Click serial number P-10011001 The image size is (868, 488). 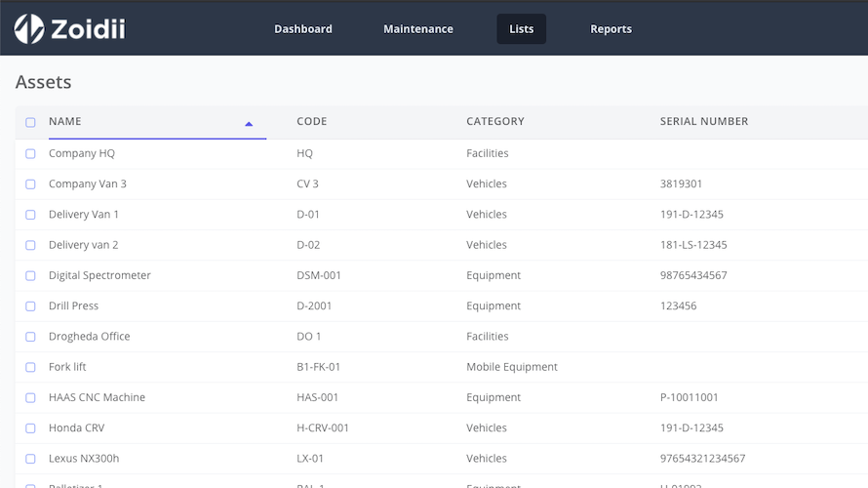690,397
